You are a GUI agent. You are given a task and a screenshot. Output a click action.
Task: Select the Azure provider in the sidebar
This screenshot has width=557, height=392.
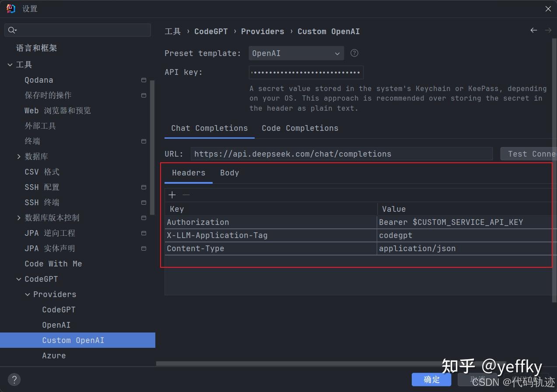pyautogui.click(x=54, y=355)
